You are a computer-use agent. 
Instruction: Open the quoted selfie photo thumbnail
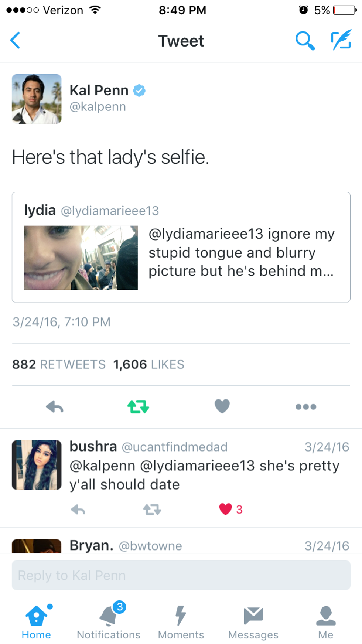pyautogui.click(x=81, y=258)
